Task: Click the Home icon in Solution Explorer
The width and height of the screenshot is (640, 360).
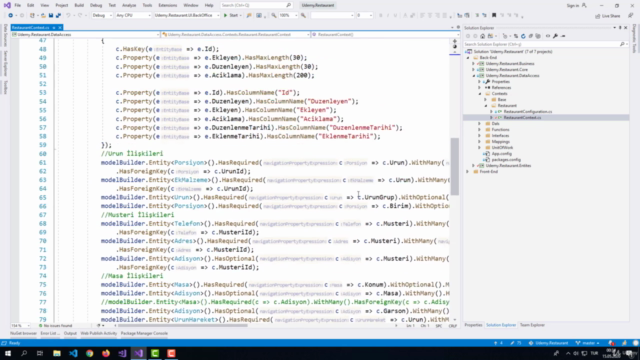Action: click(x=482, y=36)
